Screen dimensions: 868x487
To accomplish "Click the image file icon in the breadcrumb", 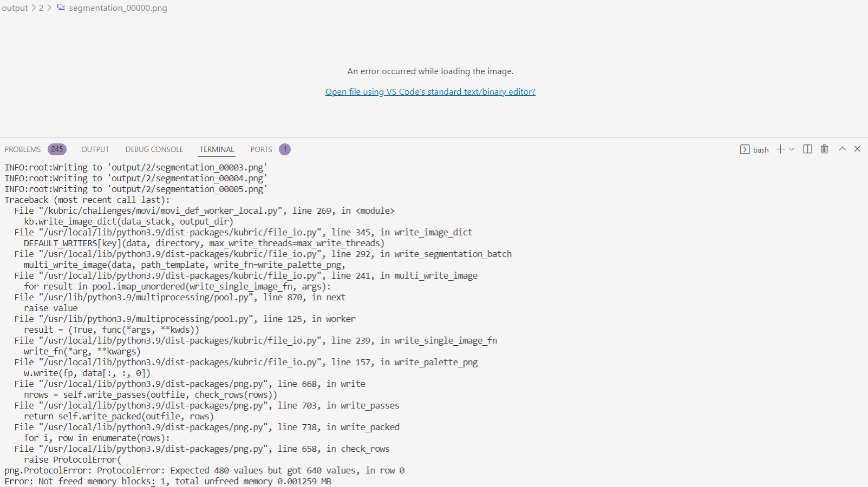I will (x=60, y=8).
